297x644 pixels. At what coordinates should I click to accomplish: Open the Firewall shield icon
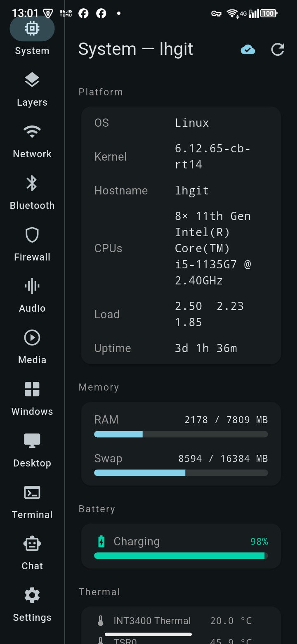coord(32,235)
